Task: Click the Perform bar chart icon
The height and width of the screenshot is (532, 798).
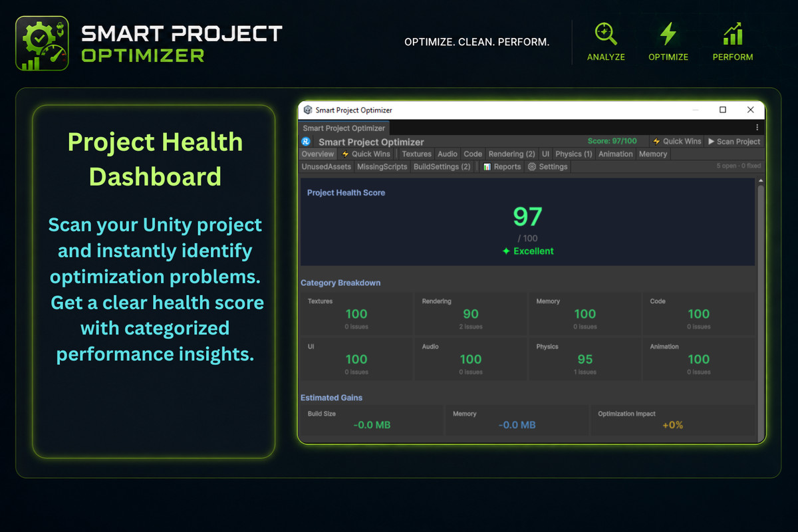Action: [733, 33]
